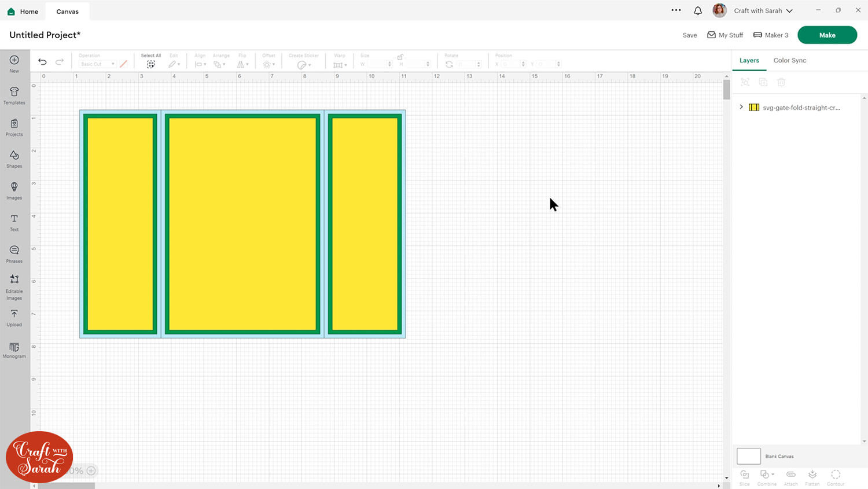Select the Layers tab
Image resolution: width=868 pixels, height=489 pixels.
749,60
